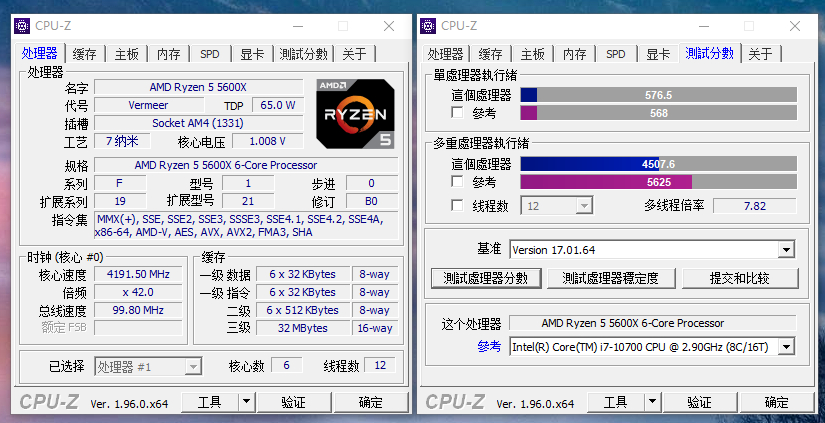
Task: Open the 线程数 dropdown showing 12
Action: 584,206
